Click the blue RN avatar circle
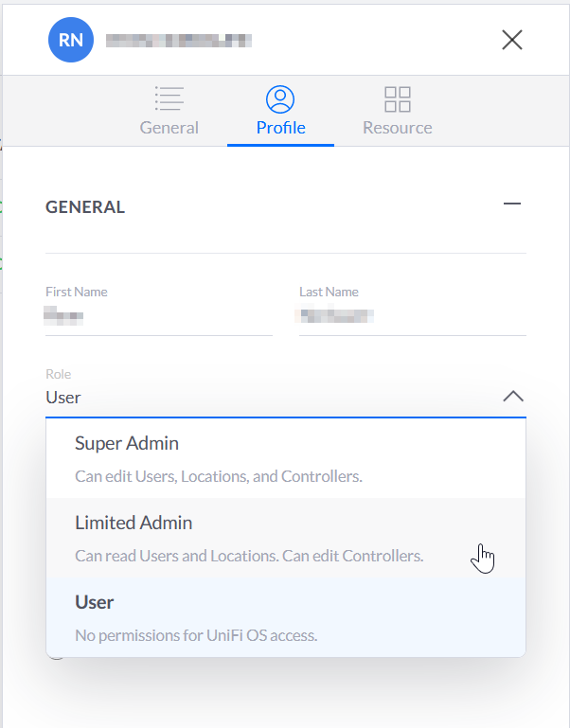The image size is (570, 728). (x=71, y=40)
